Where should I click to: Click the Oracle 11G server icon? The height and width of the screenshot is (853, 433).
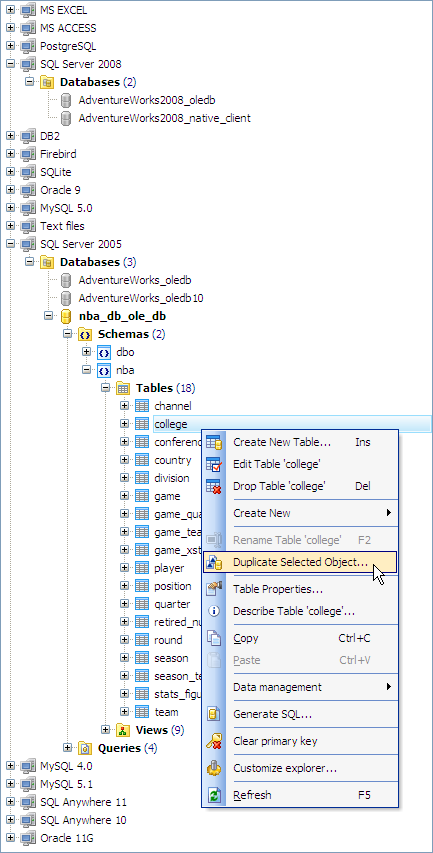click(29, 838)
